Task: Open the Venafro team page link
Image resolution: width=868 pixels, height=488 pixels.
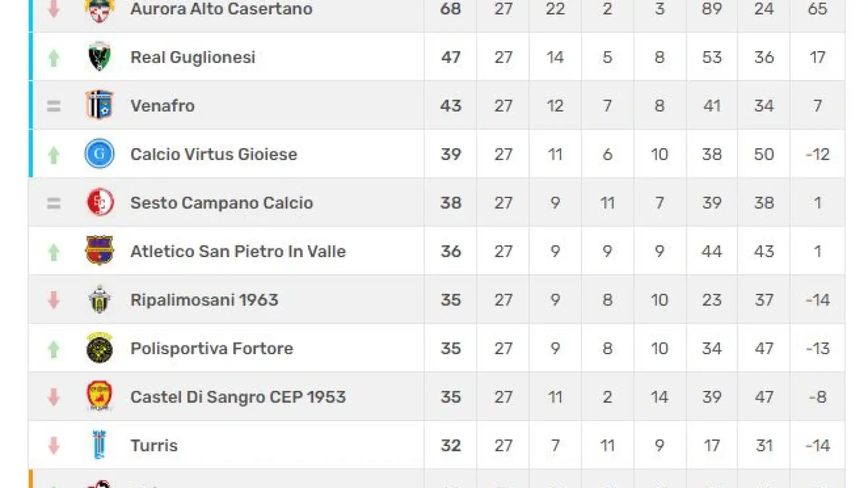Action: click(162, 106)
